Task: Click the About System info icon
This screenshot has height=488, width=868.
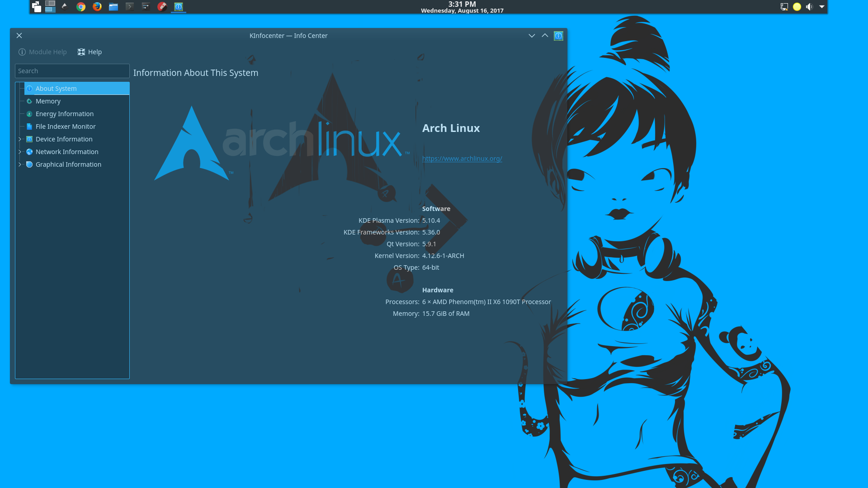Action: click(x=29, y=89)
